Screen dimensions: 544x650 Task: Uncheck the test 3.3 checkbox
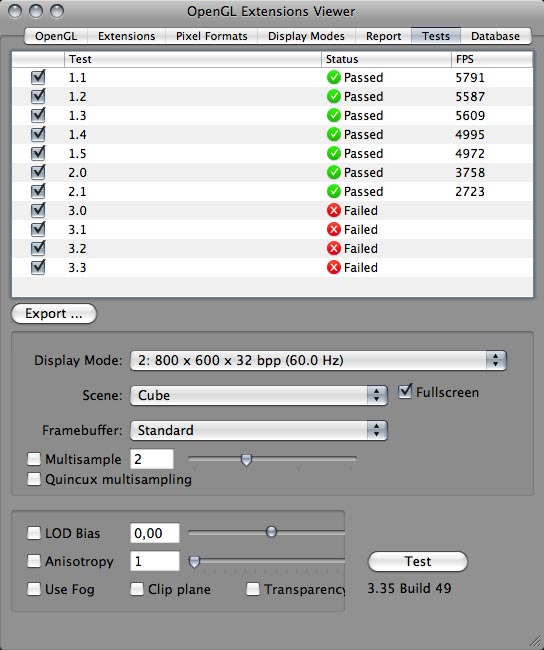38,267
